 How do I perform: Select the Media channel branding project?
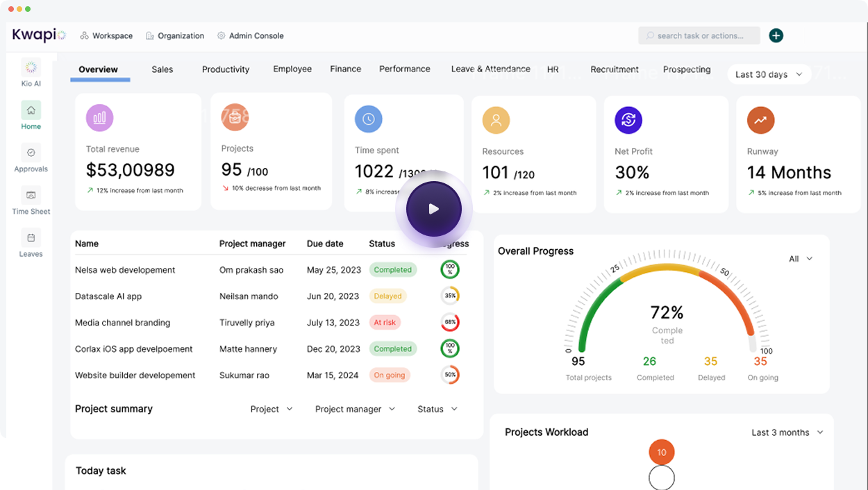point(122,323)
